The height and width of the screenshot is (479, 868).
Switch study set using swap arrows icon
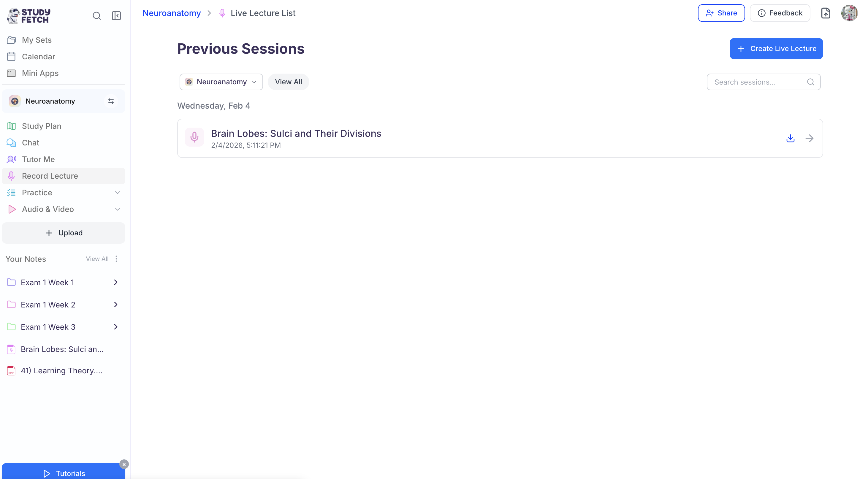111,101
